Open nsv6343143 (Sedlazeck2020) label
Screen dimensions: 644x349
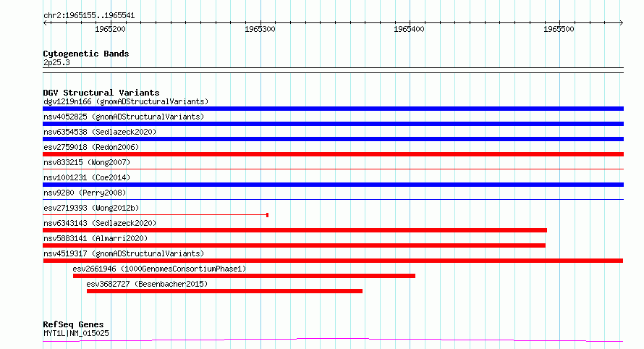(100, 223)
